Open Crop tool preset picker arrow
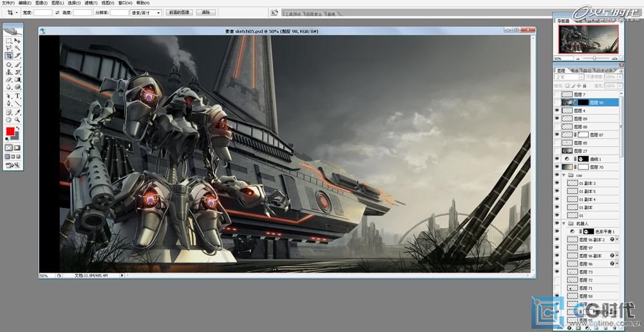 coord(16,13)
